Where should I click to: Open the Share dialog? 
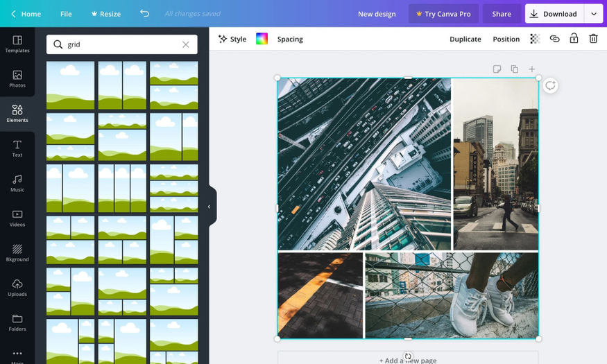[x=502, y=14]
